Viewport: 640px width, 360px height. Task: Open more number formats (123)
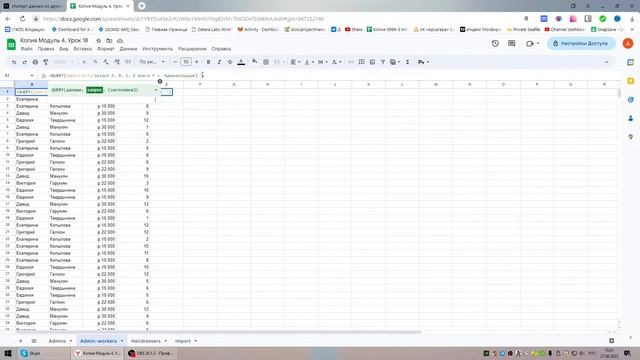[x=128, y=62]
